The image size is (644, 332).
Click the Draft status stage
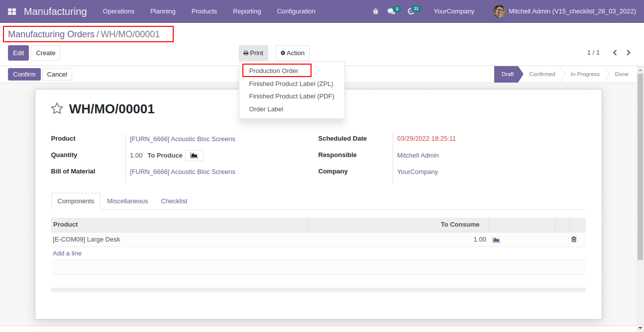pos(508,75)
